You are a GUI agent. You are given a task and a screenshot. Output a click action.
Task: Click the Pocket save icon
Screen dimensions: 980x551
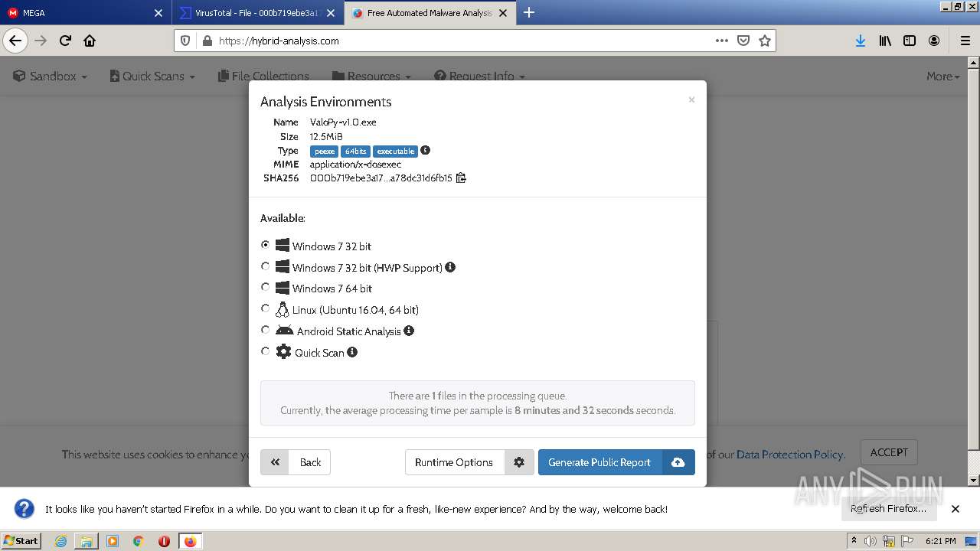click(743, 41)
